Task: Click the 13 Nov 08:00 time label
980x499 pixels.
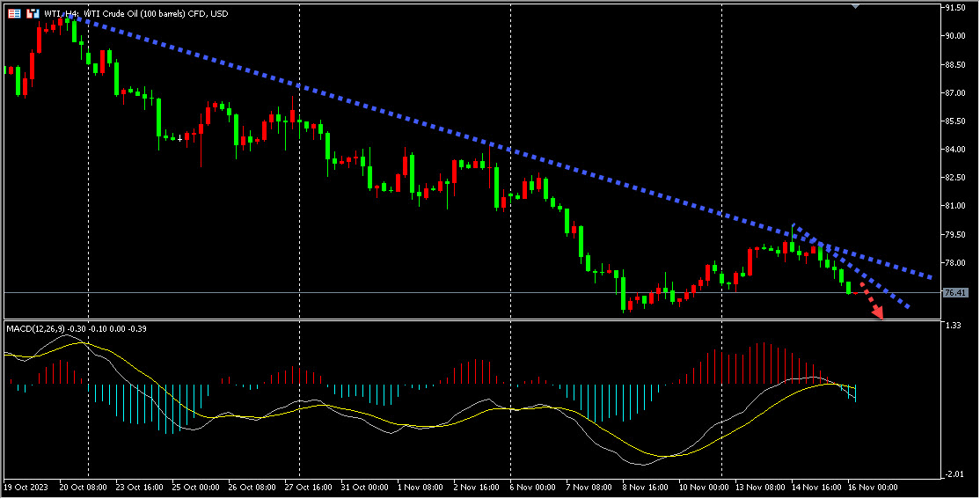Action: click(x=759, y=488)
